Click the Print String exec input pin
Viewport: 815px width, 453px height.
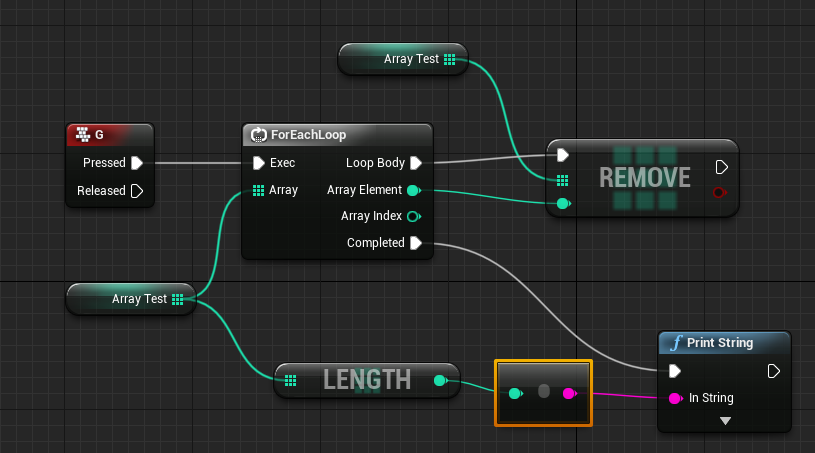pos(675,371)
